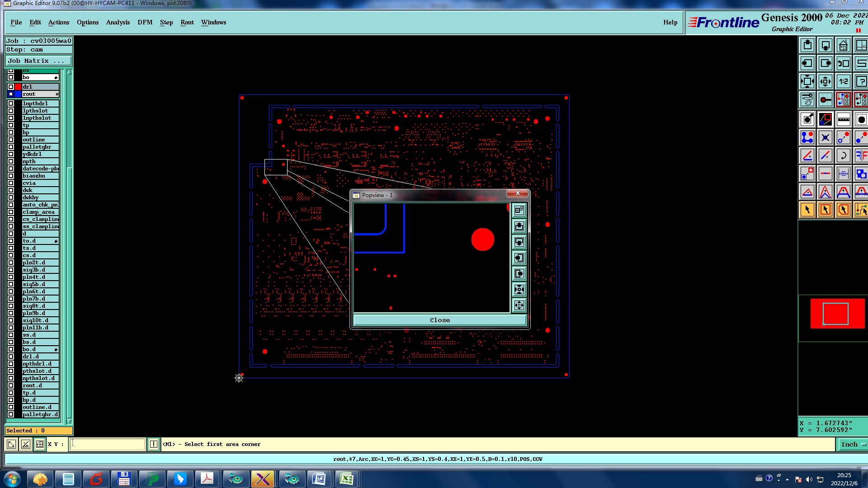This screenshot has width=868, height=488.
Task: Click the mirror tool icon
Action: click(x=861, y=155)
